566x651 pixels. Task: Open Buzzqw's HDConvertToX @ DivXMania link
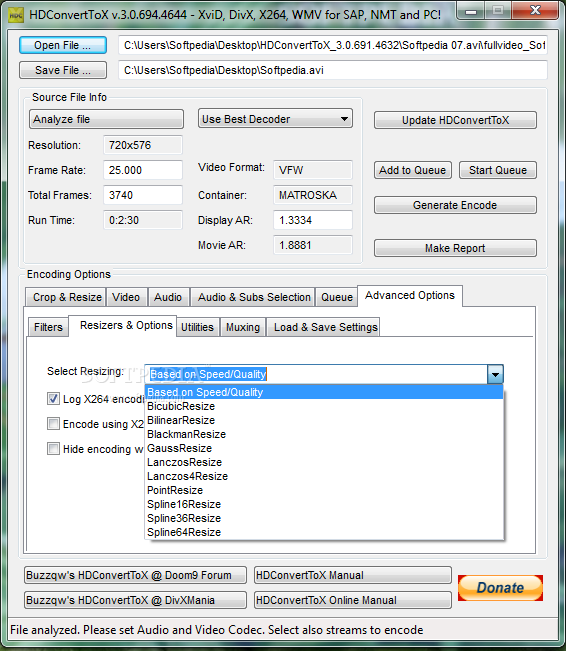tap(135, 600)
